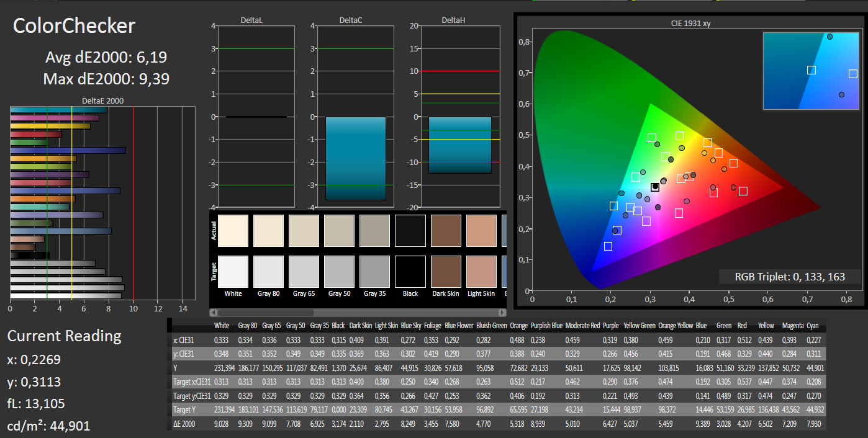
Task: Select the Blue Sky column header
Action: pyautogui.click(x=411, y=325)
